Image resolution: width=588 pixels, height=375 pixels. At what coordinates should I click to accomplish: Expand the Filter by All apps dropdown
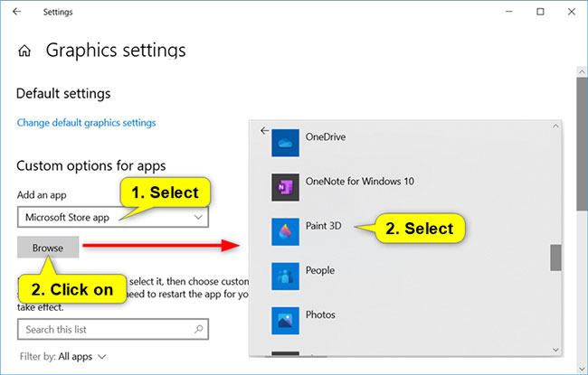coord(63,356)
